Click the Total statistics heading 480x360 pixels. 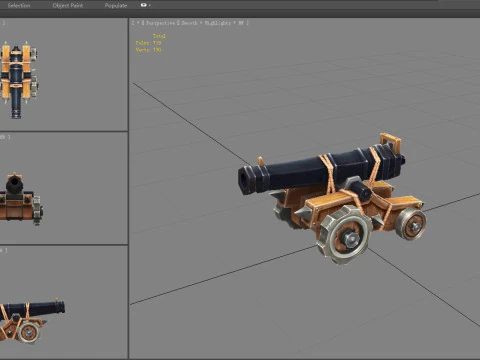[x=159, y=36]
